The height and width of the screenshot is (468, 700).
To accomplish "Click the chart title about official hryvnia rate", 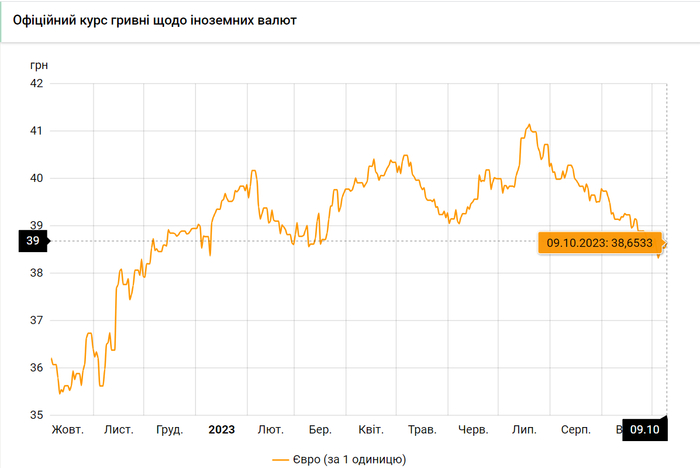I will pyautogui.click(x=161, y=20).
